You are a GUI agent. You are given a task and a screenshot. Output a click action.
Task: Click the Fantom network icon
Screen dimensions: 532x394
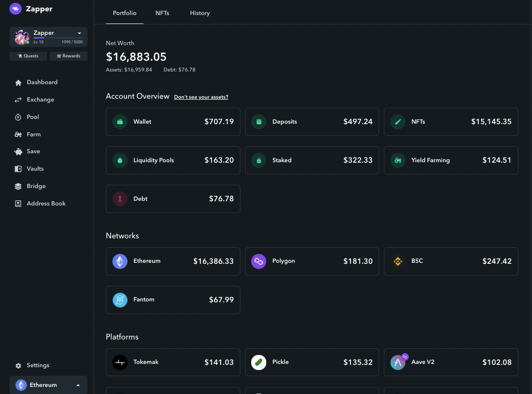pos(120,300)
